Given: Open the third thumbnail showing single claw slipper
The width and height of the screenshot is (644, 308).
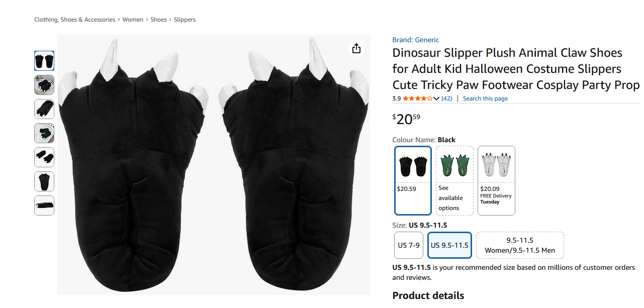Looking at the screenshot, I should (44, 109).
